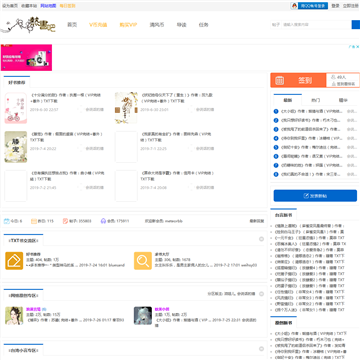Open the 导读 navigation item
This screenshot has width=360, height=360.
[x=181, y=25]
